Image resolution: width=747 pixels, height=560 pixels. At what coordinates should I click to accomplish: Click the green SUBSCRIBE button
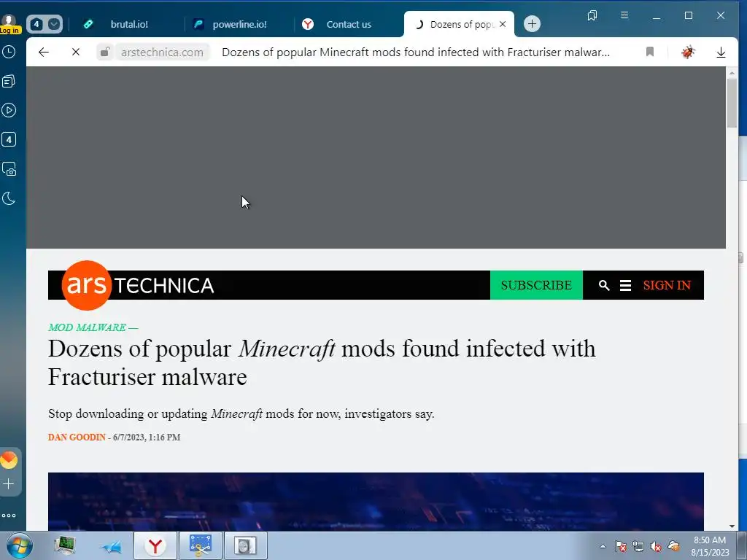tap(536, 285)
